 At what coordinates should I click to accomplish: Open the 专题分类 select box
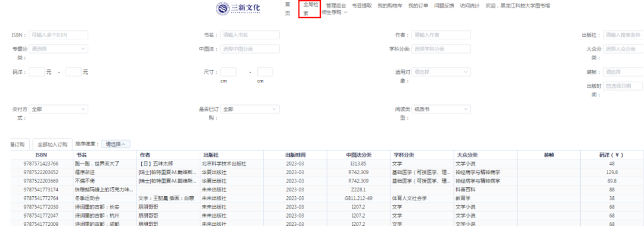58,49
